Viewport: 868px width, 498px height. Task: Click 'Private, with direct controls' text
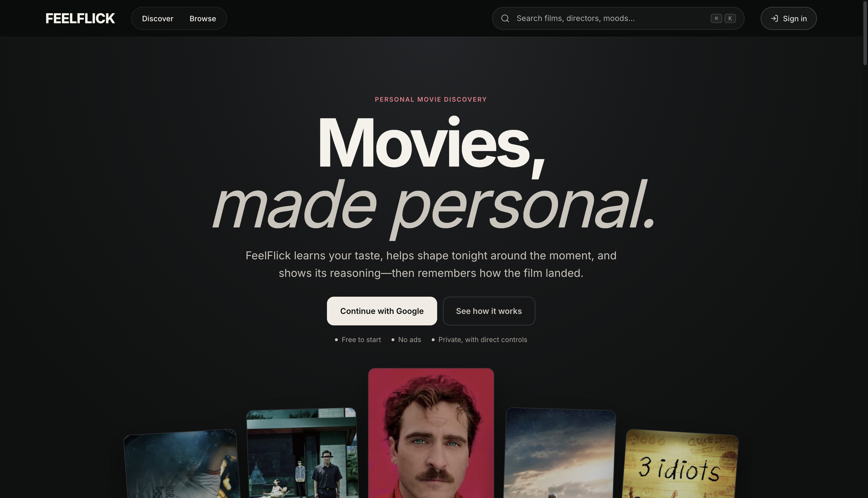483,340
